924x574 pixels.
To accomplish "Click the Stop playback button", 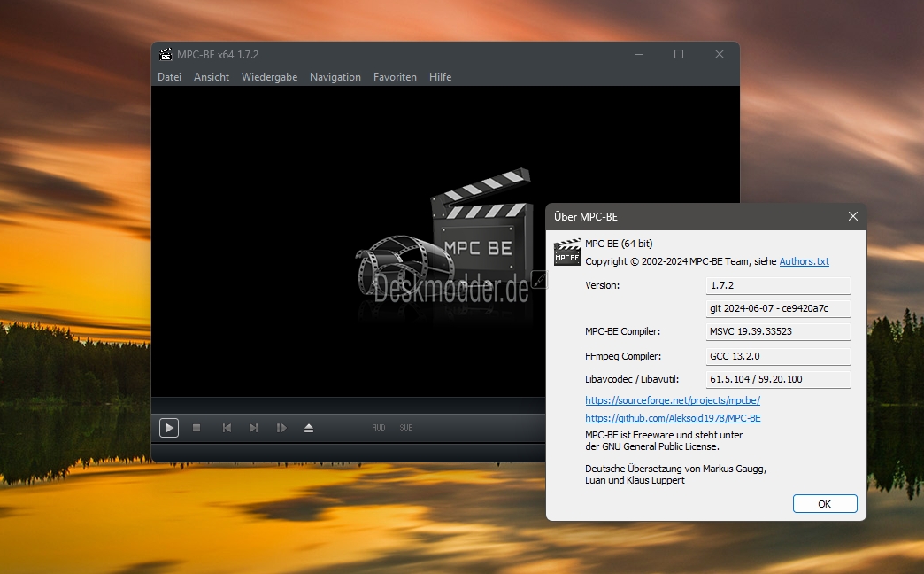I will click(x=196, y=428).
